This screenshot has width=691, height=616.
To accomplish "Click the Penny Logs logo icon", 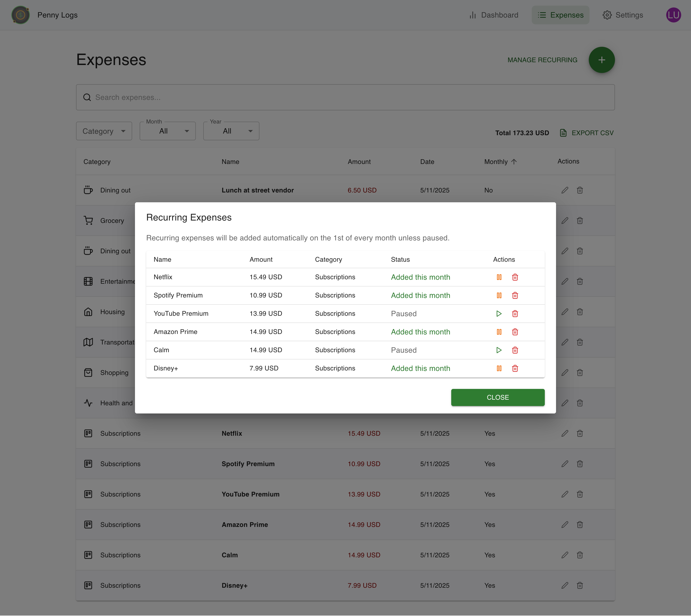I will 20,15.
